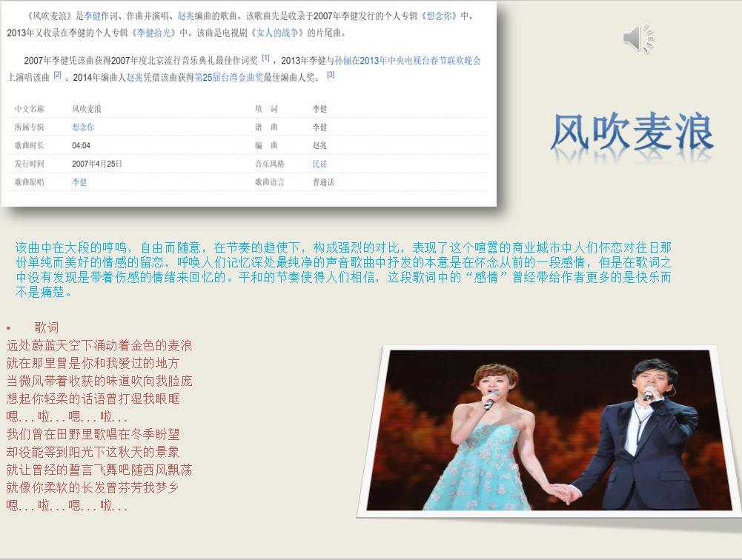Select the 歌词 heading bullet
The width and height of the screenshot is (742, 560).
(x=46, y=327)
